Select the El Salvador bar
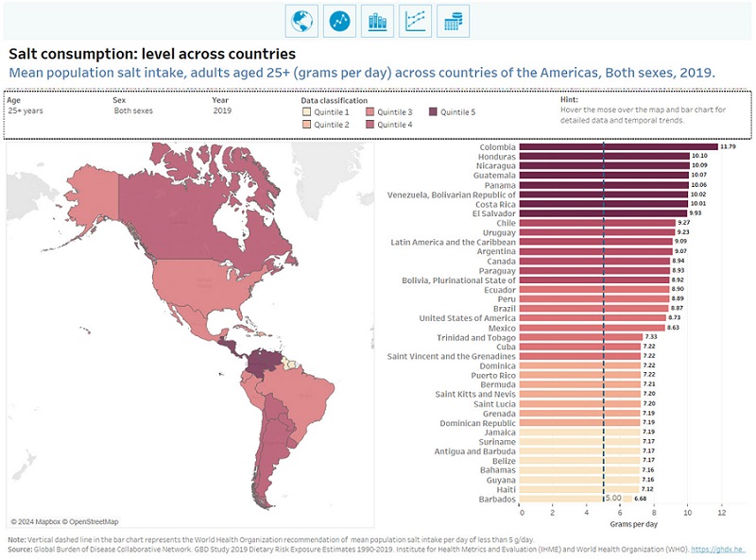The width and height of the screenshot is (756, 560). 603,213
